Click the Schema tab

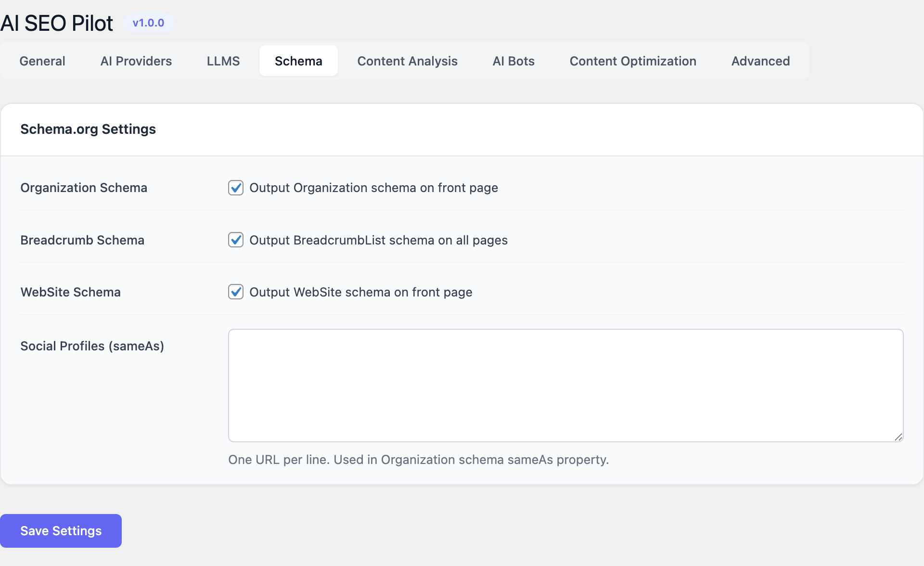(x=298, y=61)
